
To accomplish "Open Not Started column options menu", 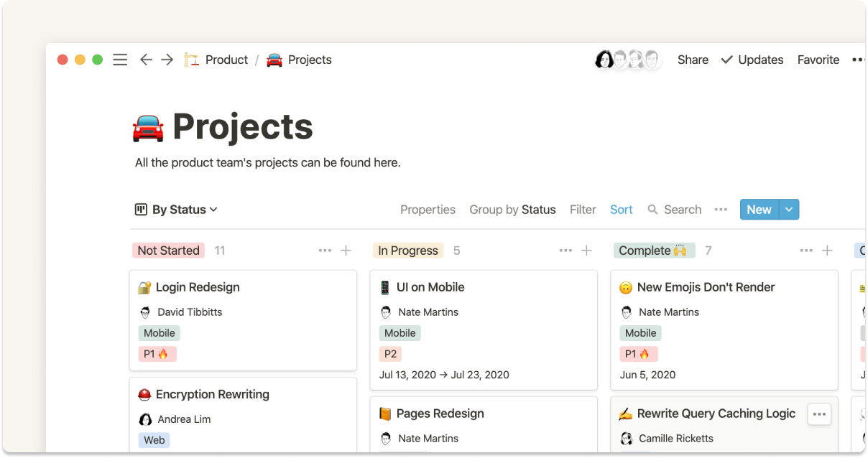I will click(x=325, y=251).
